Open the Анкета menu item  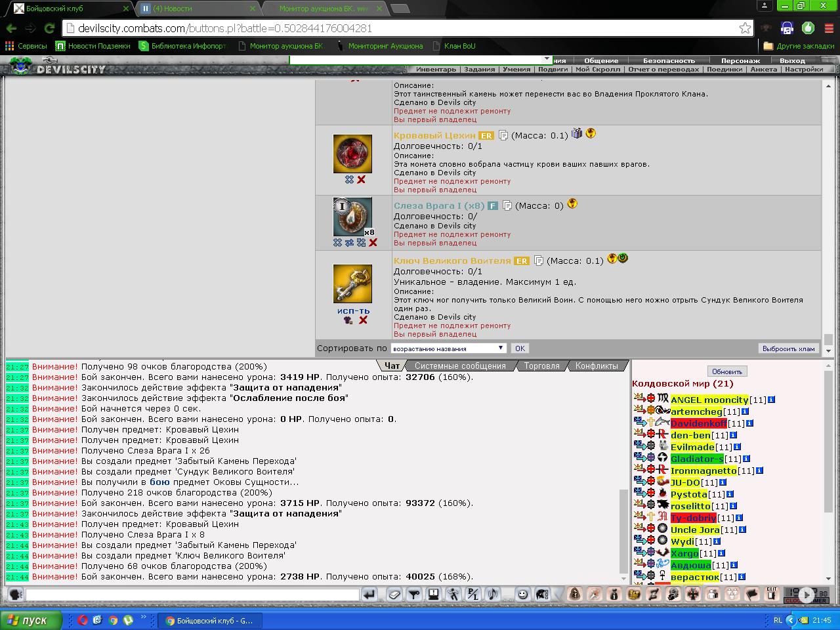click(763, 69)
